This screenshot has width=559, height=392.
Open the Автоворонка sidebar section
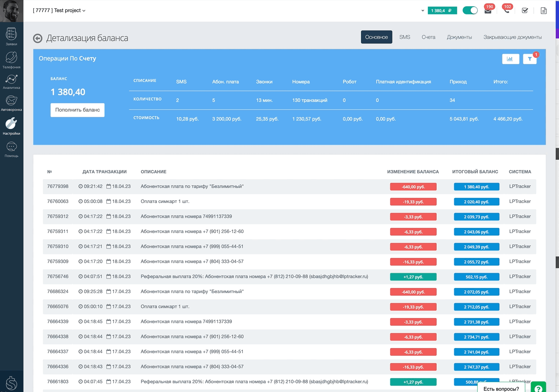pos(11,103)
